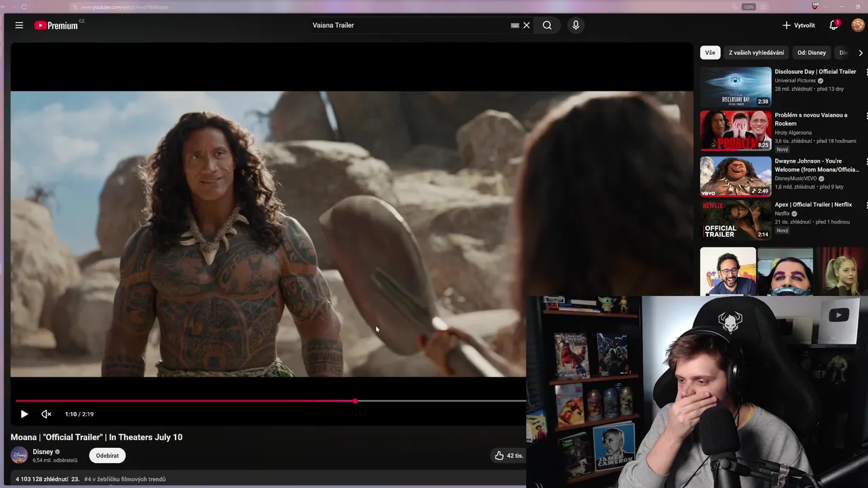The width and height of the screenshot is (868, 488).
Task: Select the Z vašich vyhledávání chip
Action: click(x=756, y=53)
